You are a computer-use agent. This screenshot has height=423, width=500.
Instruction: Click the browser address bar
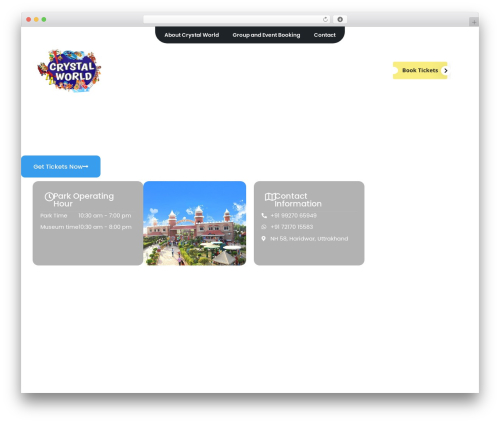[x=237, y=19]
